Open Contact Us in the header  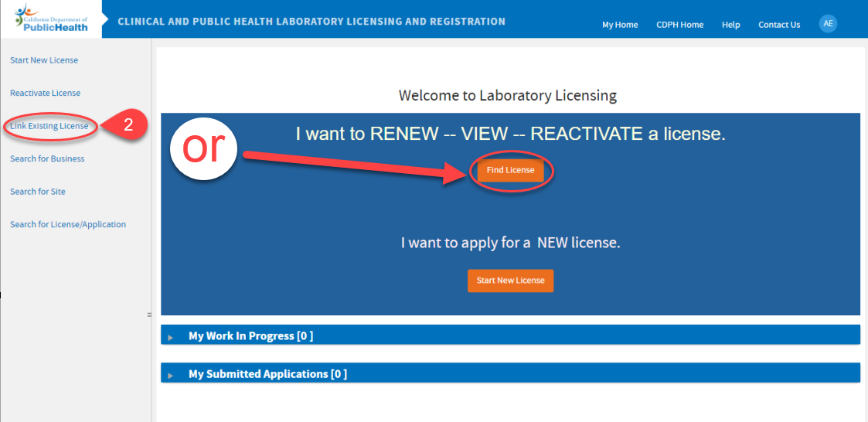pos(779,25)
